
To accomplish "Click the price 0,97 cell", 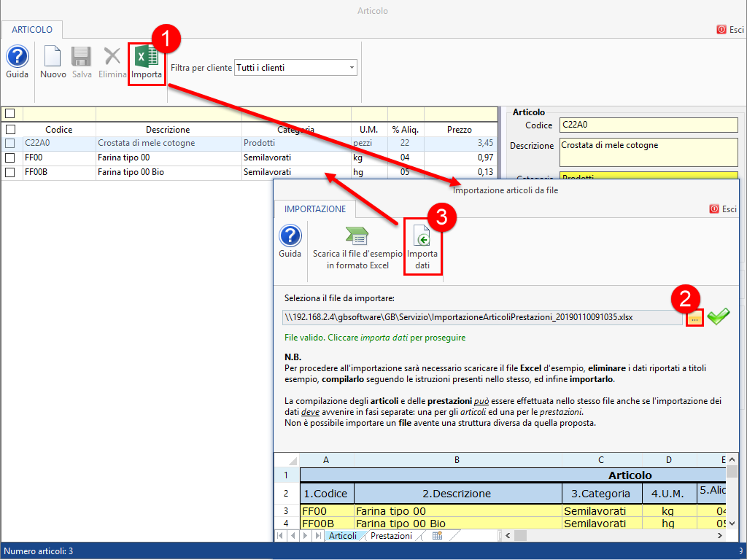I will [x=461, y=157].
